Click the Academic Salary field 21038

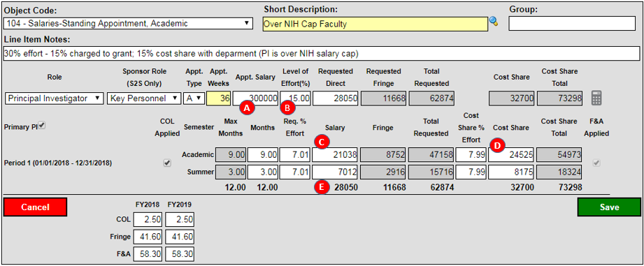(x=335, y=155)
